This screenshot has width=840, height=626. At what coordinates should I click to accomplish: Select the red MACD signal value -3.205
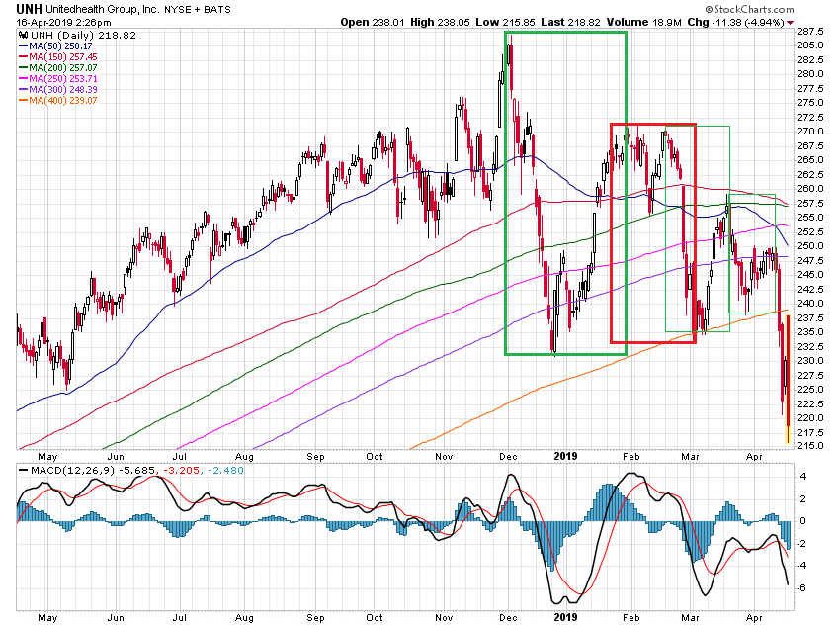click(181, 470)
